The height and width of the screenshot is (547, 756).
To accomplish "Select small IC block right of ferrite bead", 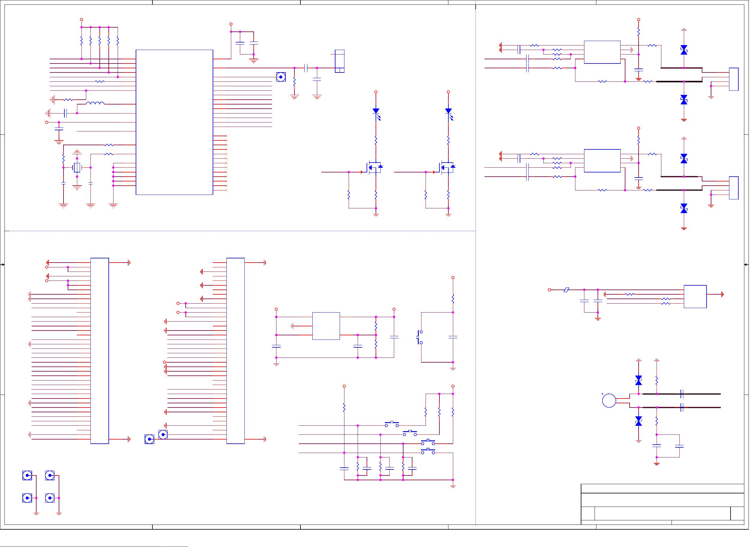I will pos(695,296).
